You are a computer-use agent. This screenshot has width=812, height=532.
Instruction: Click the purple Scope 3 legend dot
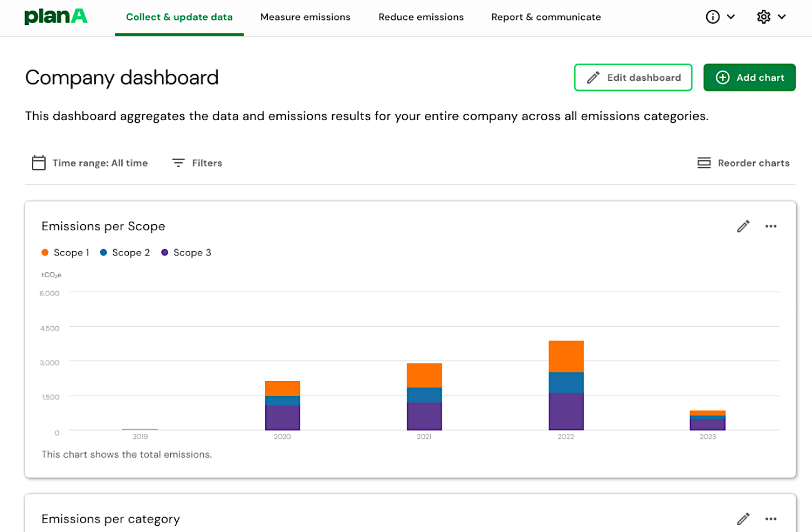(x=165, y=253)
